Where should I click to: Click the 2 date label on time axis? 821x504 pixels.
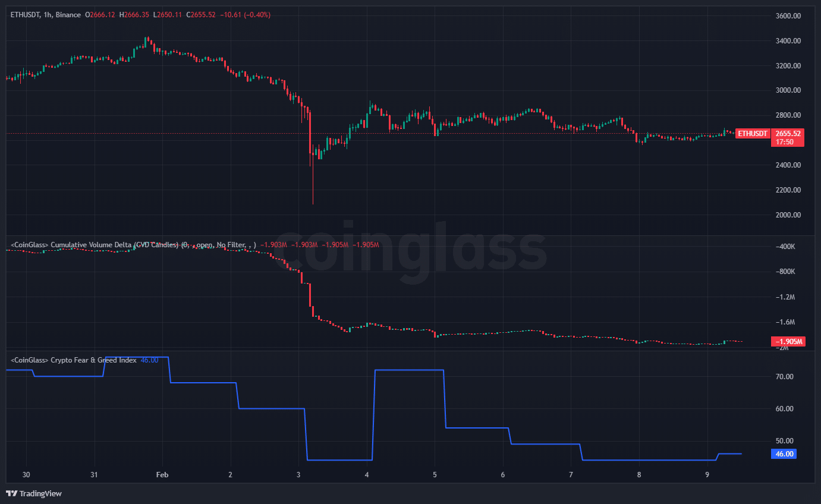click(230, 475)
